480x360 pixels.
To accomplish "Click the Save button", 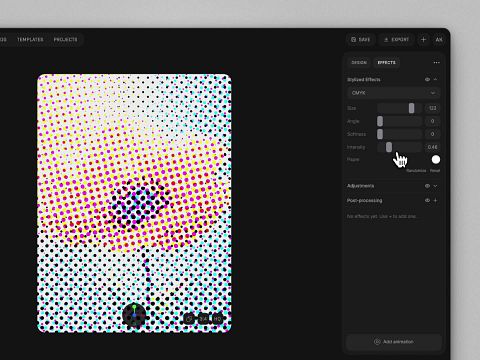I will tap(361, 40).
